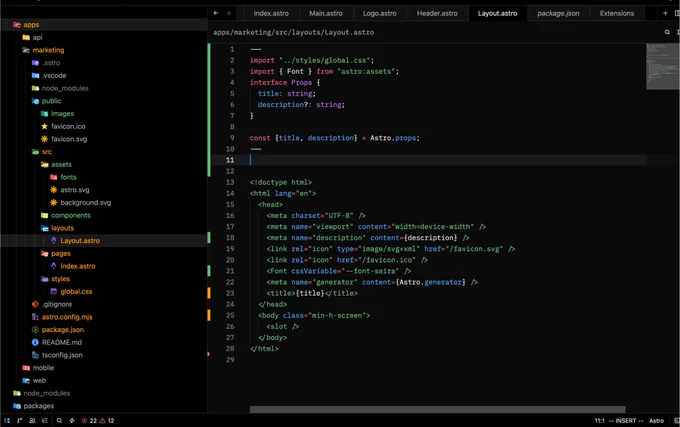
Task: Place cursor on the title tag line
Action: (312, 293)
